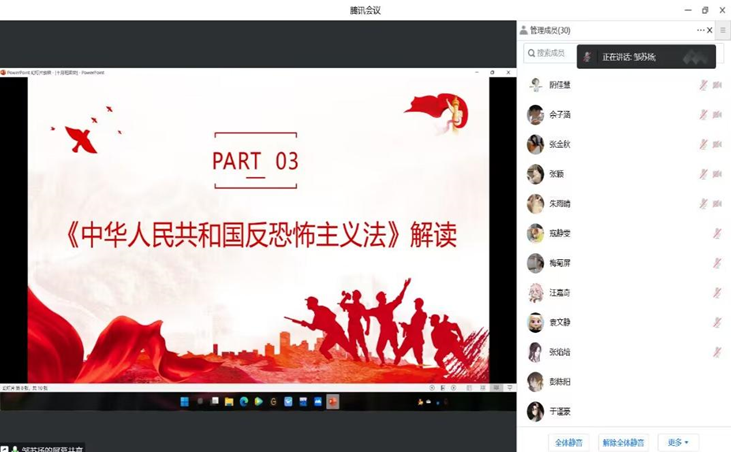Click the search box for 搜索成员
Screen dimensions: 731x452
550,53
